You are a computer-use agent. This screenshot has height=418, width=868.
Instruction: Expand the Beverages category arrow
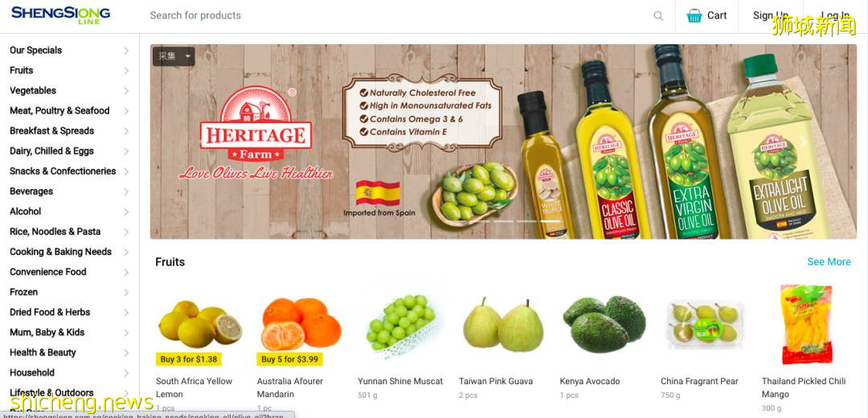coord(126,191)
